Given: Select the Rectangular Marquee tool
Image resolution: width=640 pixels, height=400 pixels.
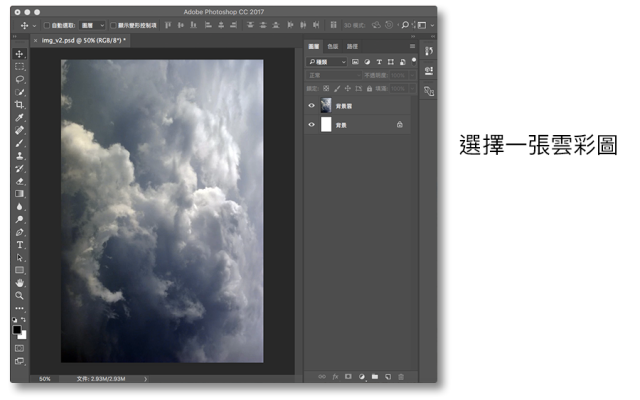Looking at the screenshot, I should (19, 65).
